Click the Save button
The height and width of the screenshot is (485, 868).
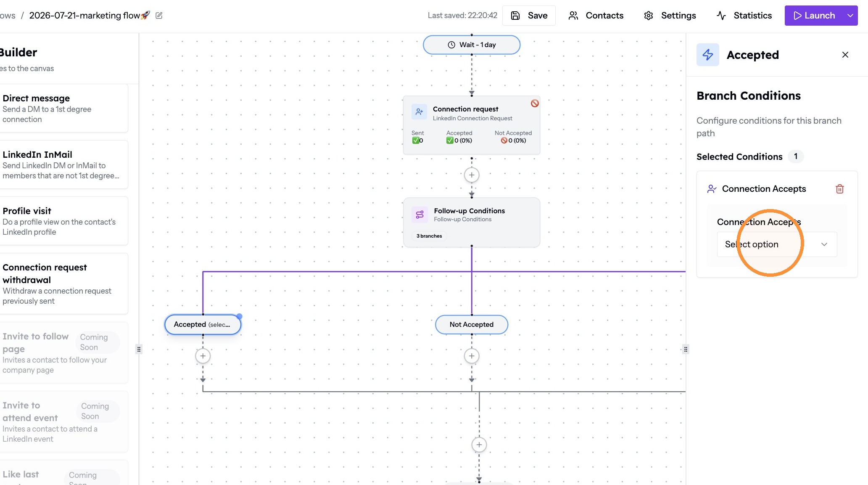tap(529, 16)
